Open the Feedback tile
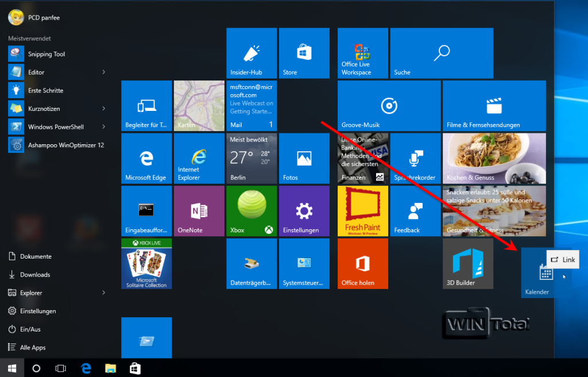 point(415,211)
